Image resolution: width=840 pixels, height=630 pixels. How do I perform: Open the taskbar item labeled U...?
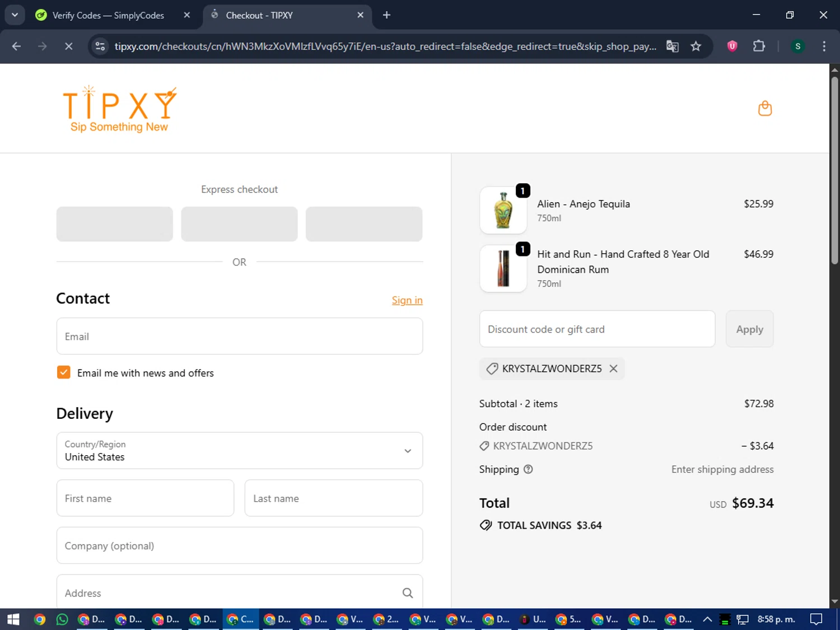coord(533,619)
